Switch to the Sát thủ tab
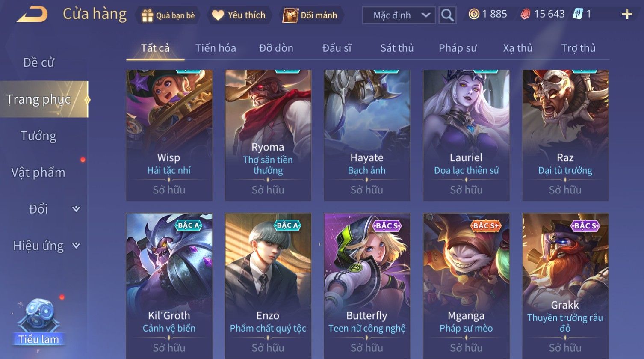644x359 pixels. click(x=397, y=48)
